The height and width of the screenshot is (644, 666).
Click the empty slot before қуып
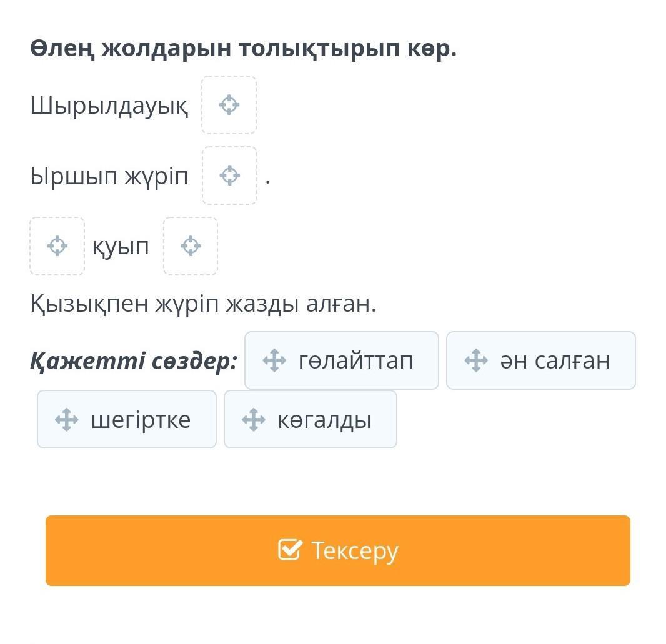point(57,246)
